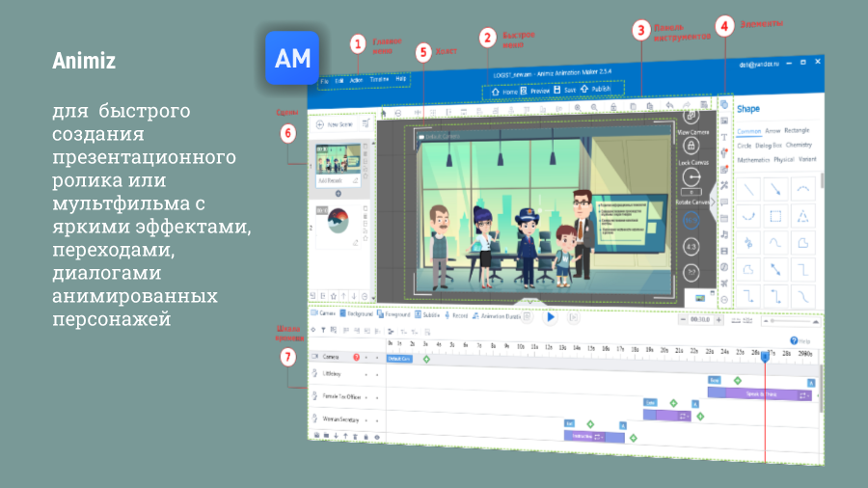Open the File menu
The width and height of the screenshot is (868, 488).
pyautogui.click(x=324, y=81)
